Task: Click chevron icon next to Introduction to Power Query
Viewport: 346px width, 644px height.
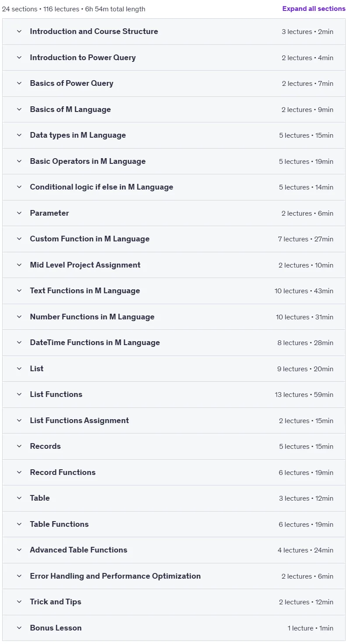Action: (x=19, y=58)
